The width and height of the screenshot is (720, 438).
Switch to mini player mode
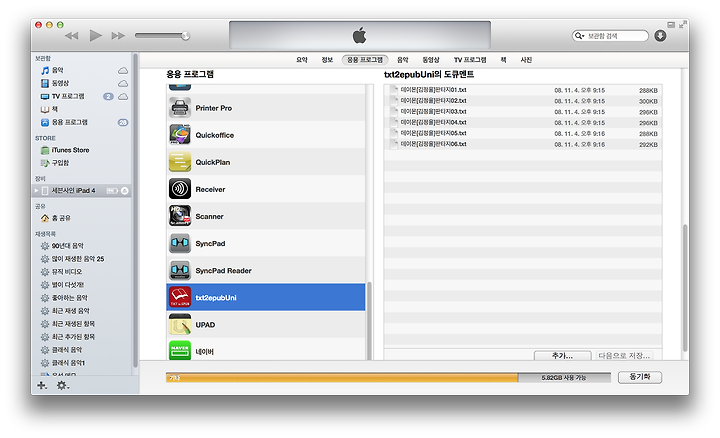click(x=671, y=25)
